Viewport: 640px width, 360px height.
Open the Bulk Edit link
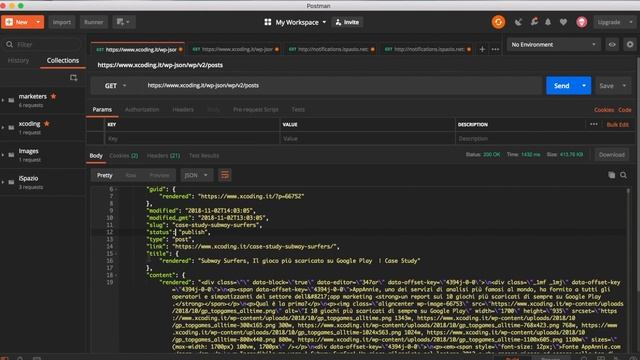618,124
